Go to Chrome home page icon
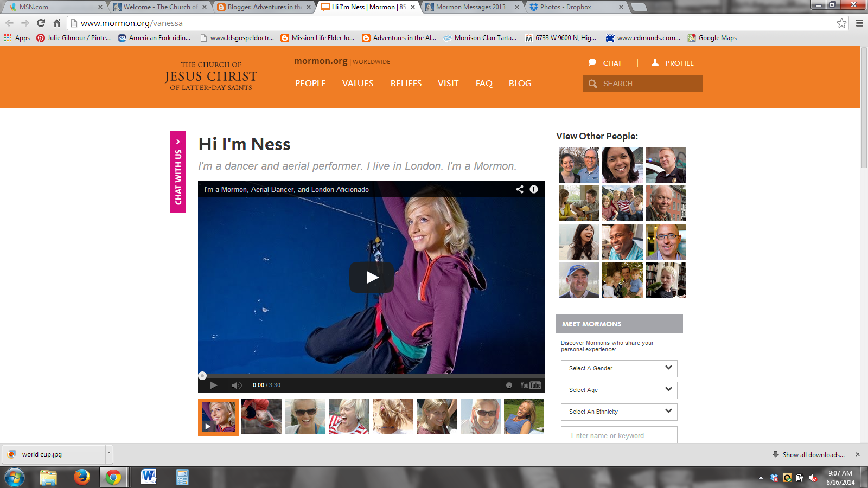868x488 pixels. click(x=56, y=23)
